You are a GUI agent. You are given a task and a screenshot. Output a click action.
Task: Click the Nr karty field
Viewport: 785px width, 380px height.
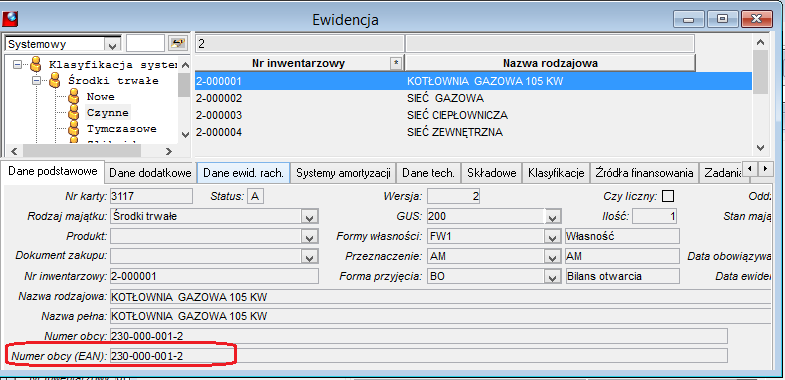[151, 196]
